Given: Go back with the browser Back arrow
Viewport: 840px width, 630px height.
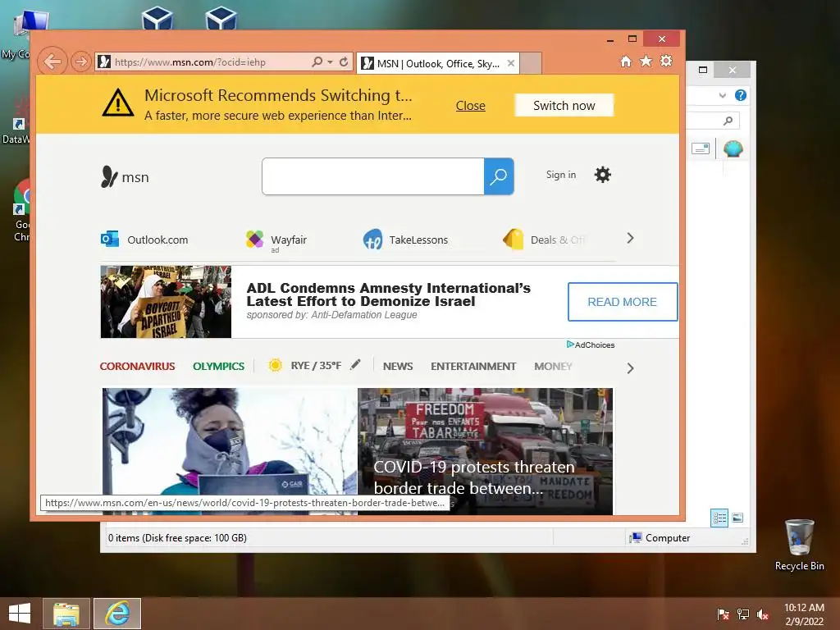Looking at the screenshot, I should (52, 62).
